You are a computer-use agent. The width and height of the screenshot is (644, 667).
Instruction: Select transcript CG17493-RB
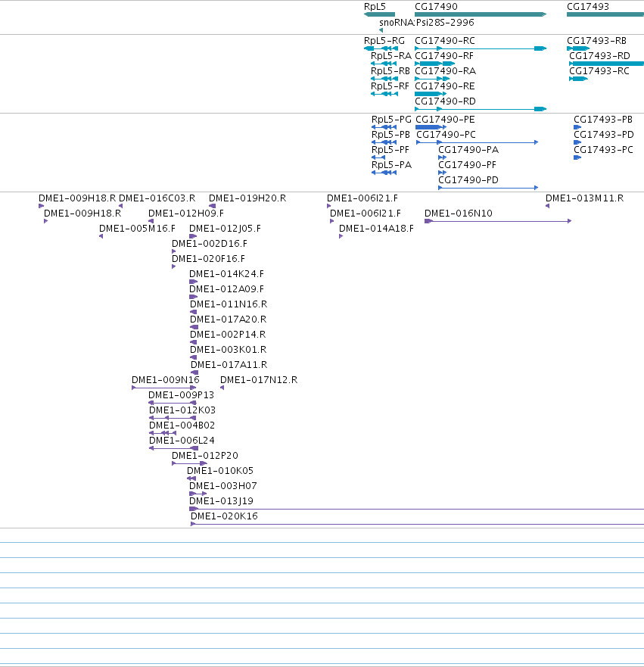coord(578,48)
